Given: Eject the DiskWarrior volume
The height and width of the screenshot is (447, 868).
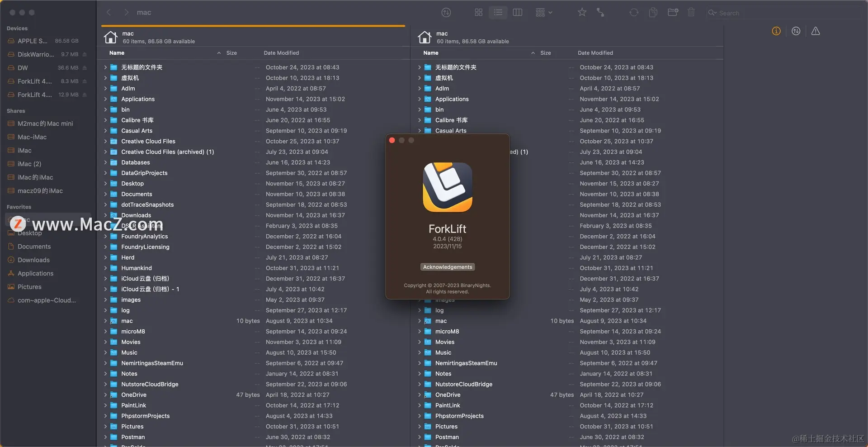Looking at the screenshot, I should [x=85, y=54].
